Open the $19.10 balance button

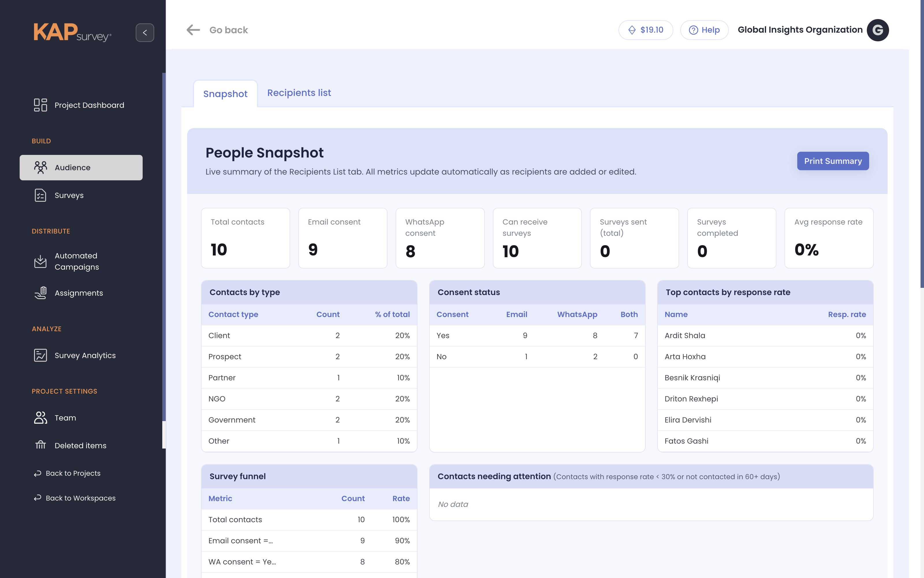646,30
